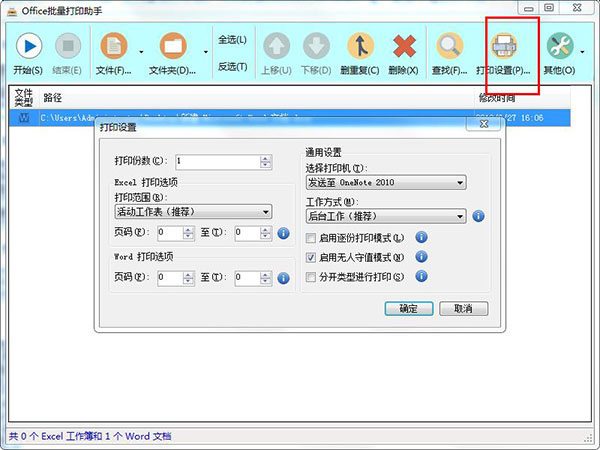Enable 分开类型进行打印 checkbox
The height and width of the screenshot is (450, 600).
click(x=311, y=277)
